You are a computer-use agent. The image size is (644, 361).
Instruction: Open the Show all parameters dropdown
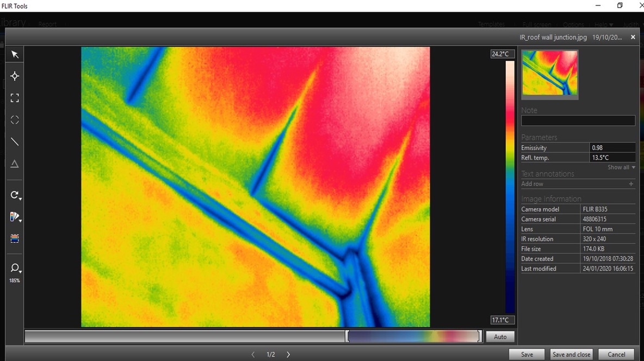click(x=621, y=167)
